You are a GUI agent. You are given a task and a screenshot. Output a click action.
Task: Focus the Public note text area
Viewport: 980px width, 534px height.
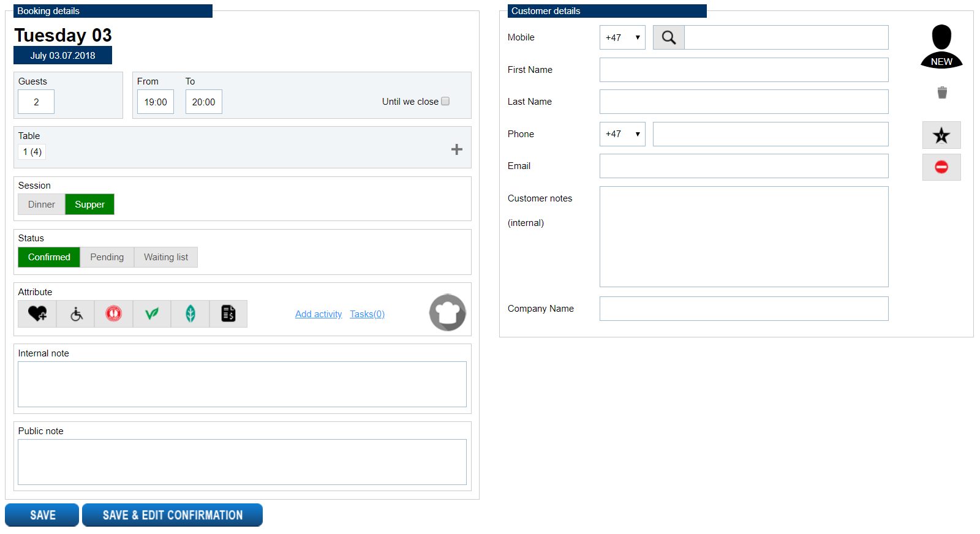coord(242,462)
